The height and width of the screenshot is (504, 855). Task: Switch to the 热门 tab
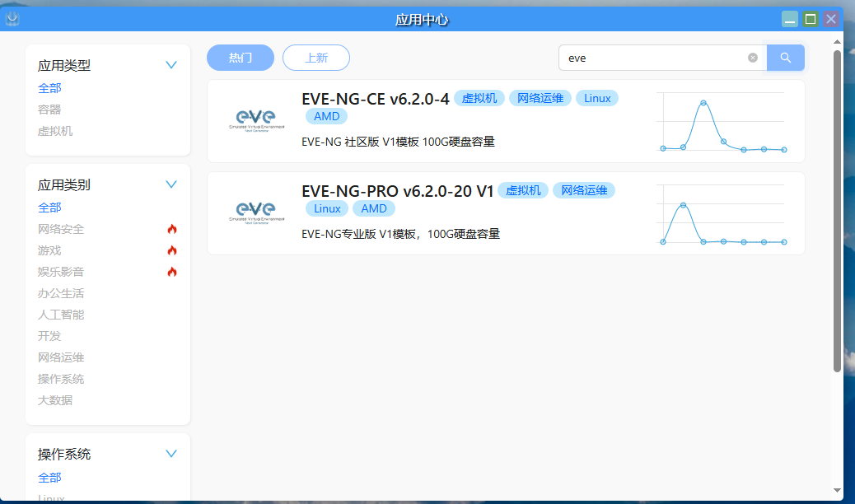pyautogui.click(x=241, y=58)
